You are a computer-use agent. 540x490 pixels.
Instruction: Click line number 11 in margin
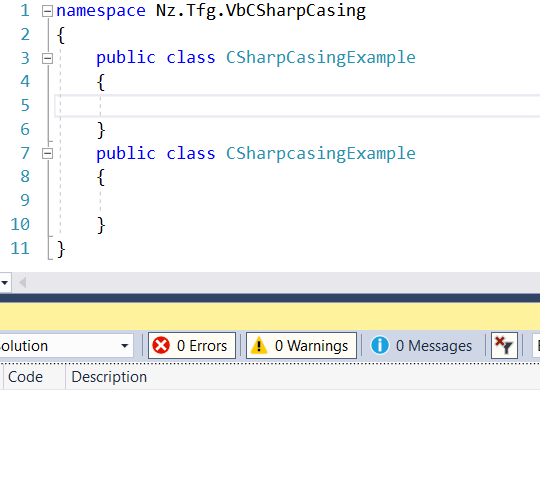point(20,248)
